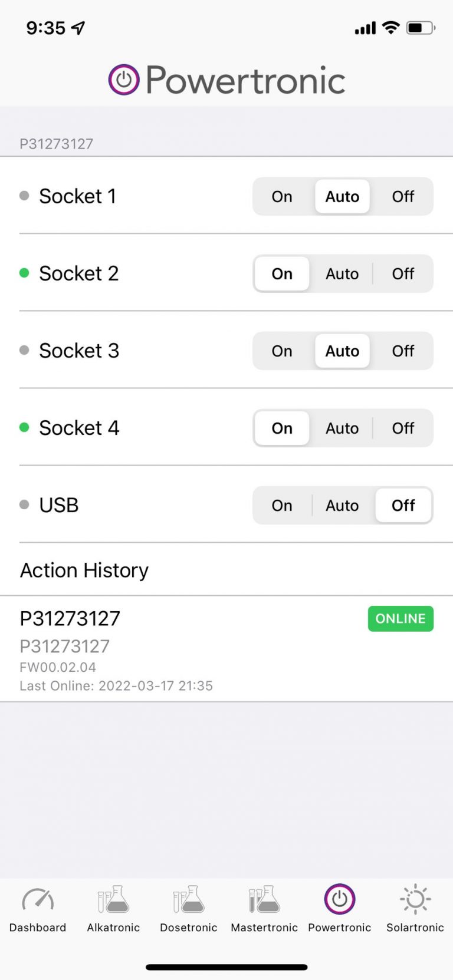Turn the USB output On
453x980 pixels.
click(x=282, y=506)
